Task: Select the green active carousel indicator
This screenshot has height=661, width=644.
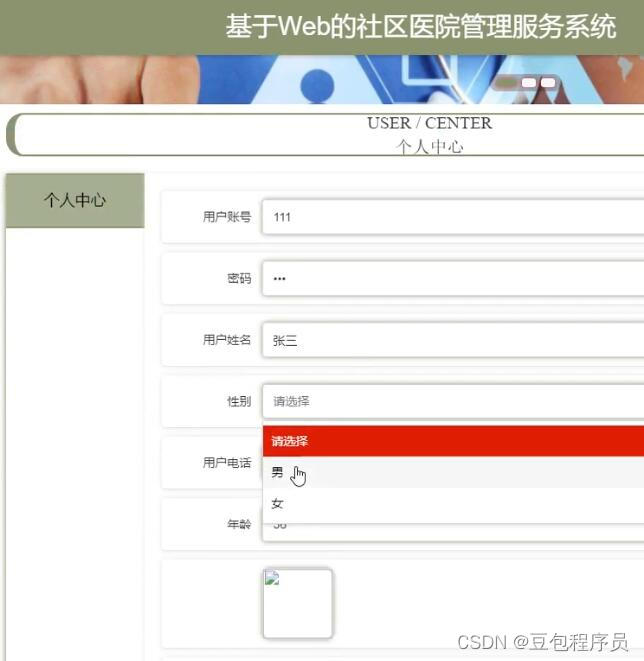Action: click(x=507, y=82)
